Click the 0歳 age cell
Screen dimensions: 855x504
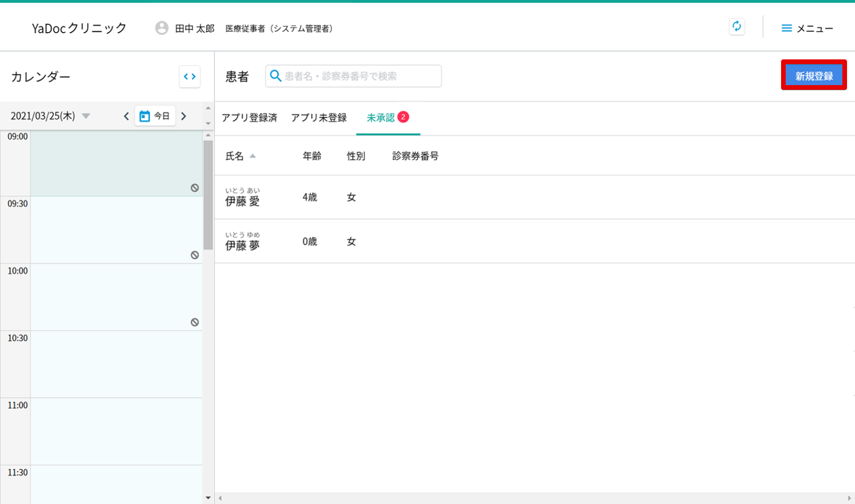click(310, 241)
